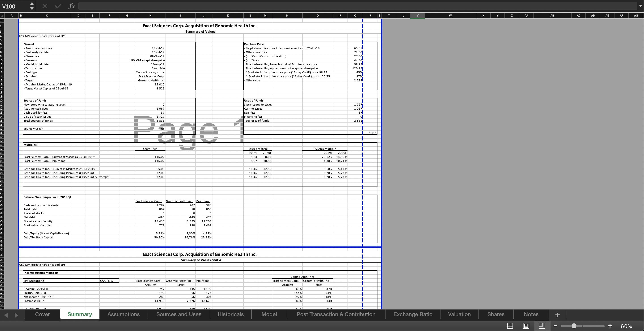The height and width of the screenshot is (331, 644).
Task: Click the Stock issued to target label
Action: [x=258, y=105]
